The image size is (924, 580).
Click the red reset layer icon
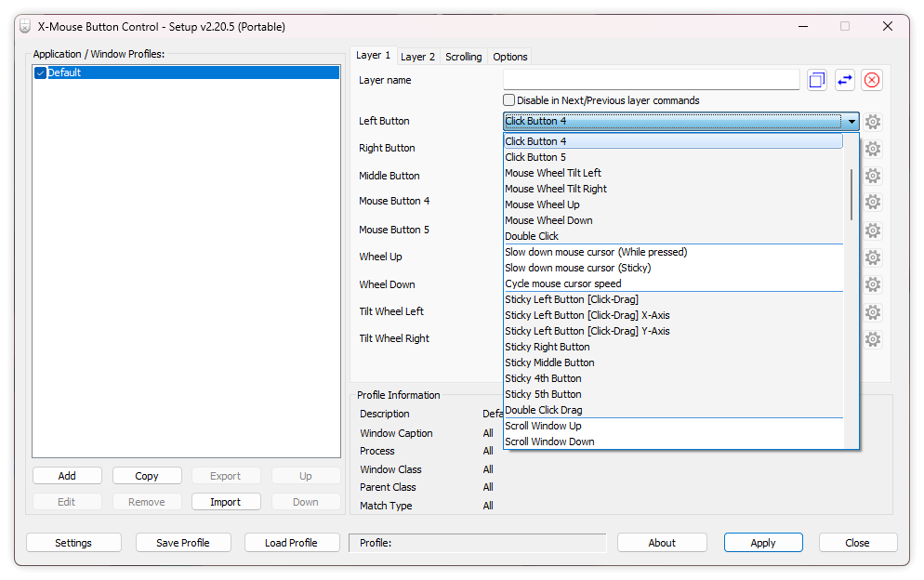coord(871,81)
